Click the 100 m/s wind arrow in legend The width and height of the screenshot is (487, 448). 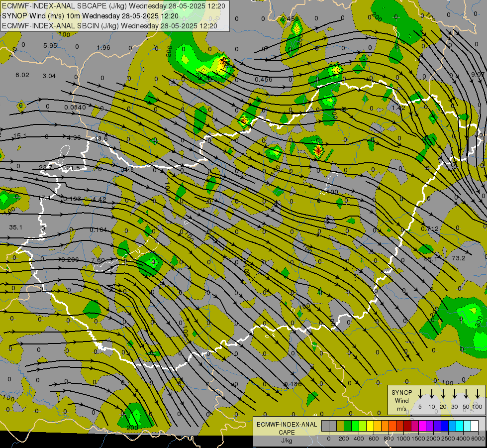point(478,393)
